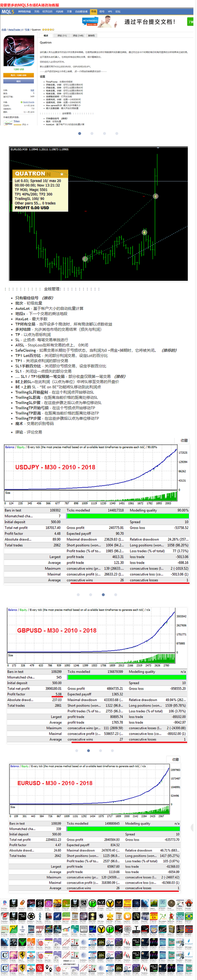Click the USDJPY total net profit value 187017.40
Image resolution: width=197 pixels, height=980 pixels.
(53, 528)
